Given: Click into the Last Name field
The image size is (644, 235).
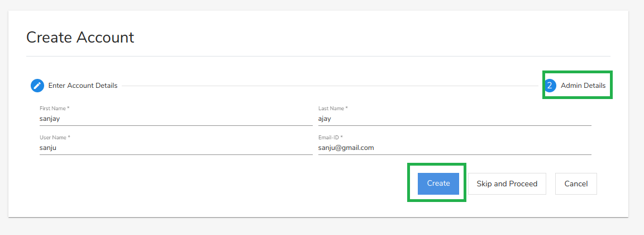Looking at the screenshot, I should (454, 119).
